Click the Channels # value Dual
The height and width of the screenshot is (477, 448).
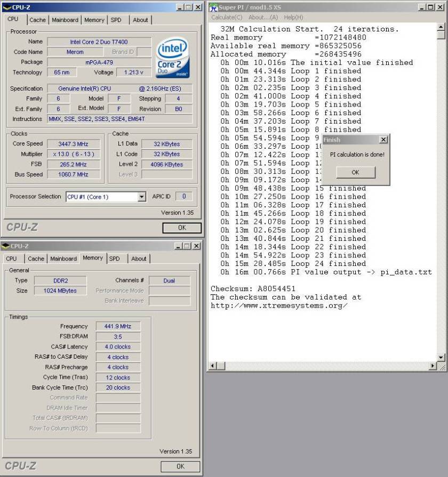pyautogui.click(x=169, y=280)
